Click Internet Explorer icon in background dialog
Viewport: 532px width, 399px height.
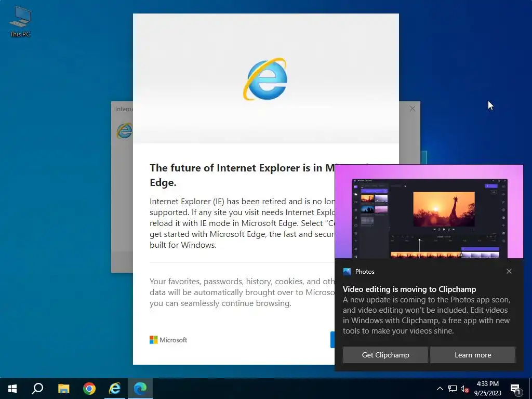[124, 130]
